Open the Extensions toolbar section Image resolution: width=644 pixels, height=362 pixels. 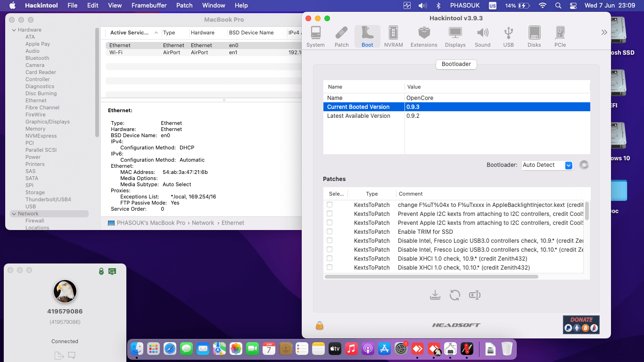click(x=424, y=37)
